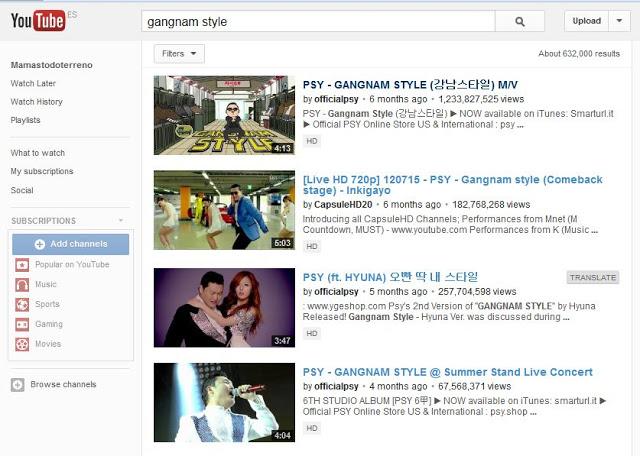The height and width of the screenshot is (456, 640).
Task: Open Summer Stand Live Concert title link
Action: (448, 372)
